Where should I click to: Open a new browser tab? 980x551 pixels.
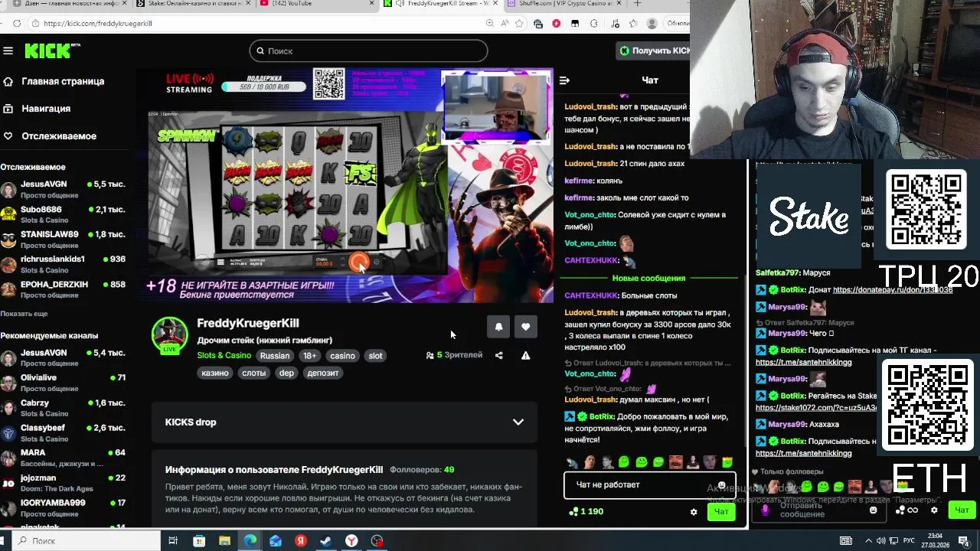[x=637, y=4]
